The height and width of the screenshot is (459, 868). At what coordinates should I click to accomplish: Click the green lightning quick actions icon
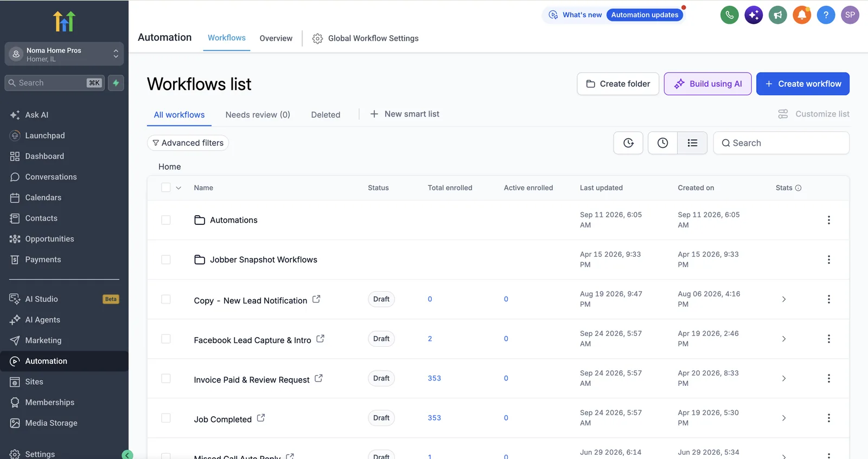(116, 83)
